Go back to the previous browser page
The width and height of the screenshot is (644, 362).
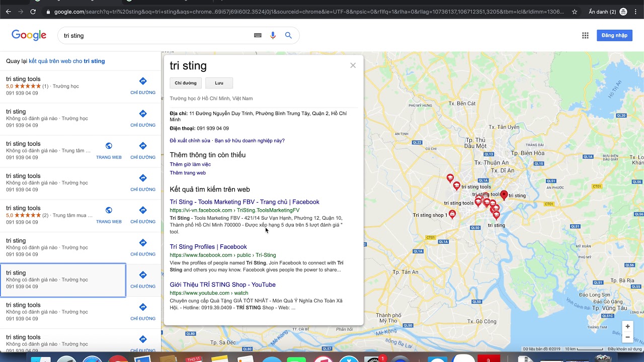pyautogui.click(x=9, y=12)
